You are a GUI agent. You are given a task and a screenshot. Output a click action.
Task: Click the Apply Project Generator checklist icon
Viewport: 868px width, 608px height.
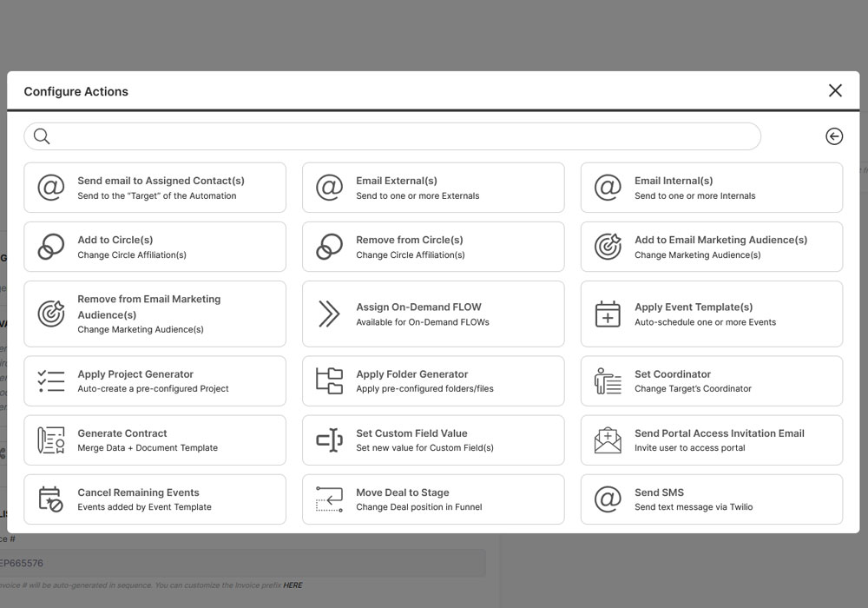click(51, 380)
